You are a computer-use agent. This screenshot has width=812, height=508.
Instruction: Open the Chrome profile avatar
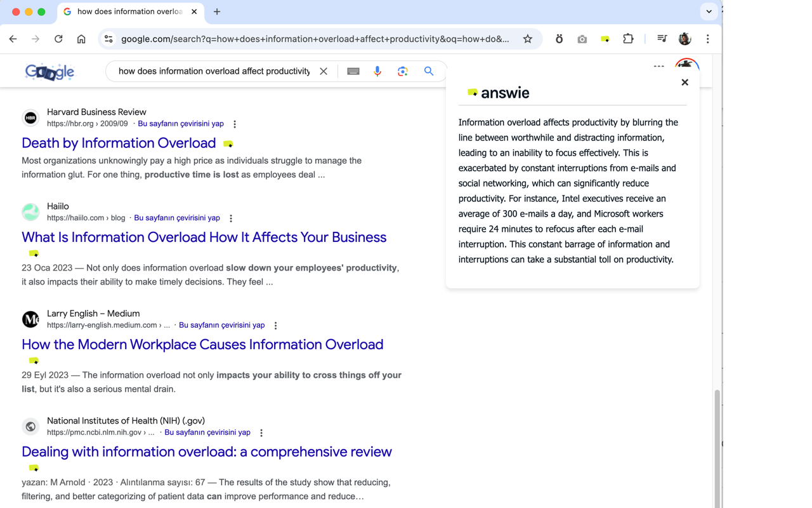click(684, 39)
